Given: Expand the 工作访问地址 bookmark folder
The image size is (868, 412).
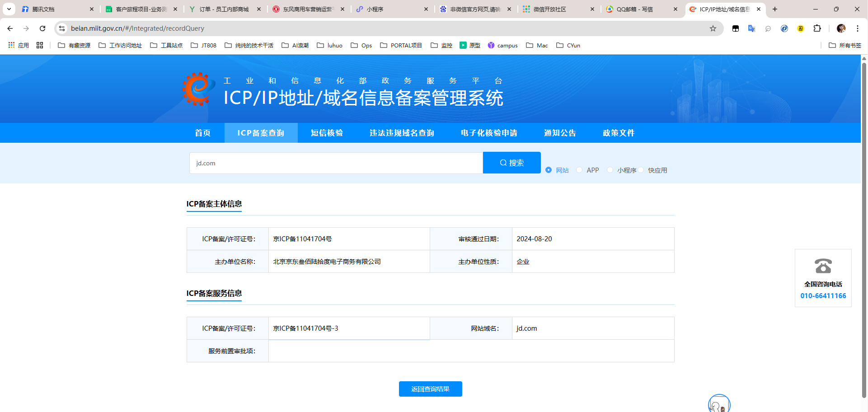Looking at the screenshot, I should coord(120,45).
